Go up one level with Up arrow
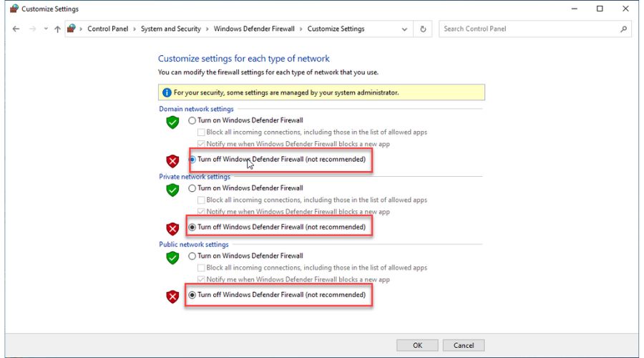 click(57, 29)
